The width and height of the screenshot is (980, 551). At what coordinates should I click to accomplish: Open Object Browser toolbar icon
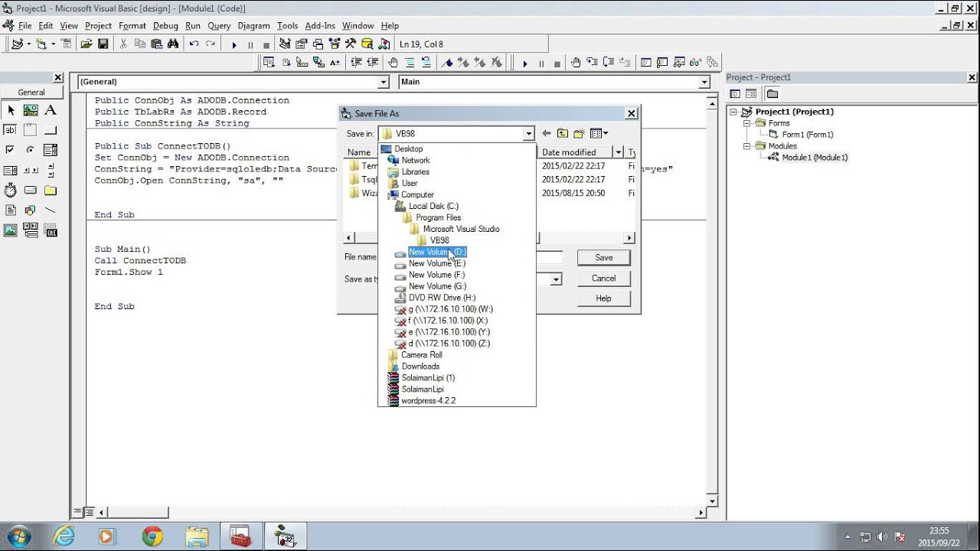(x=335, y=44)
